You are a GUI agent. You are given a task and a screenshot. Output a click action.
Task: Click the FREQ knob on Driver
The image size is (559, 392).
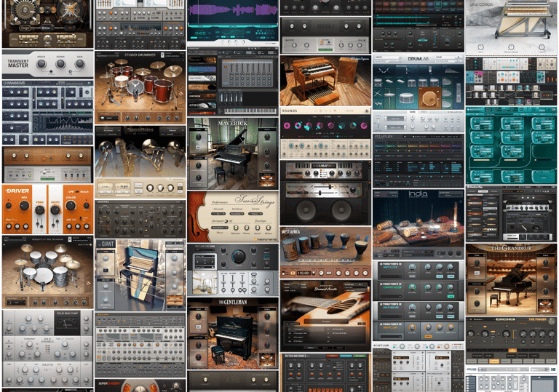(39, 211)
